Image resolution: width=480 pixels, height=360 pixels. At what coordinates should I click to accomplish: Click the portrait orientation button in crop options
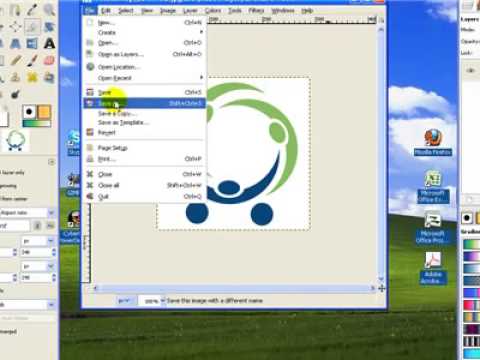[38, 226]
